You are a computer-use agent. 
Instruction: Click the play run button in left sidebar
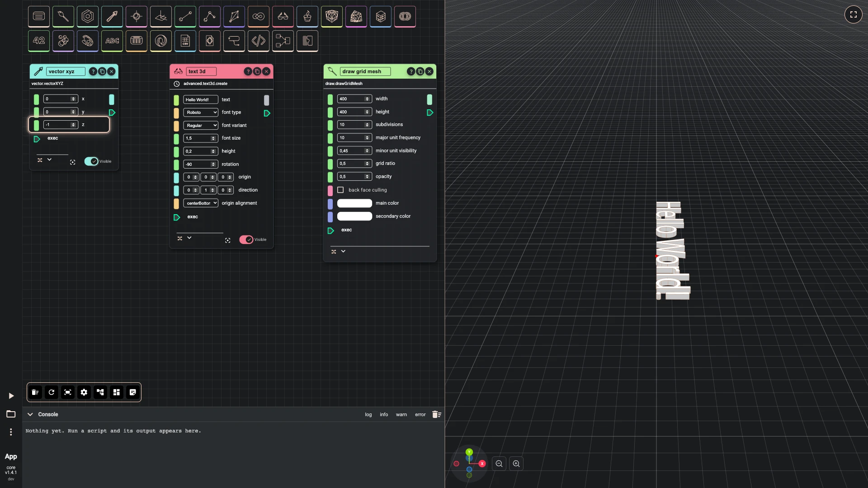pos(11,396)
